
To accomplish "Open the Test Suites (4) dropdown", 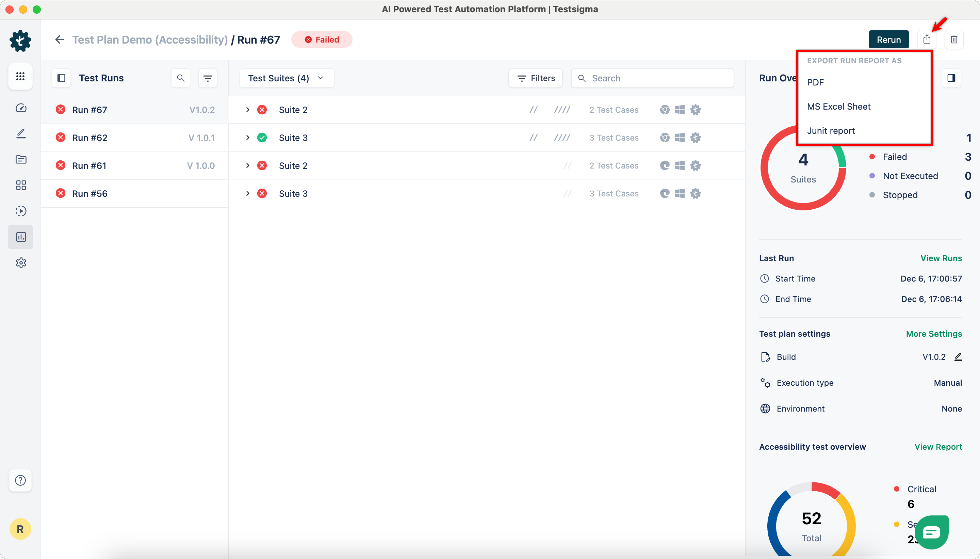I will click(x=286, y=78).
